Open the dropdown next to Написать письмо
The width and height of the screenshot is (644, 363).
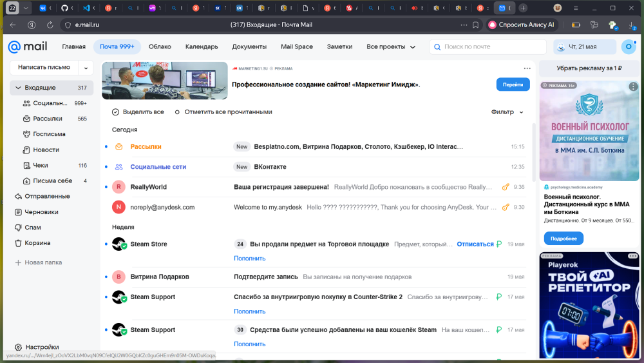86,68
